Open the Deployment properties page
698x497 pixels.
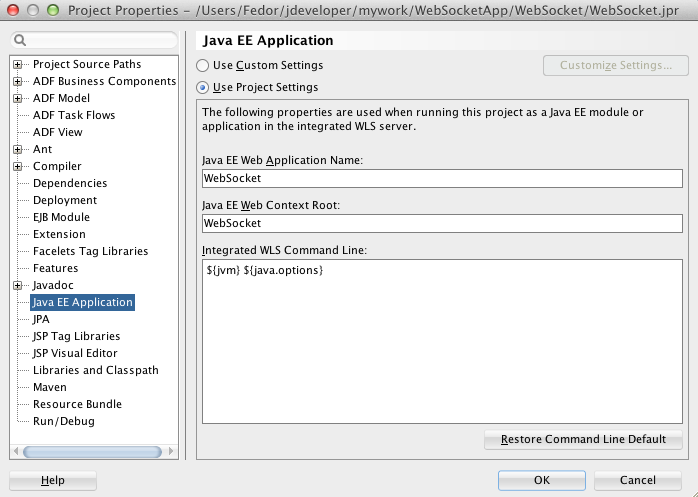click(x=64, y=200)
